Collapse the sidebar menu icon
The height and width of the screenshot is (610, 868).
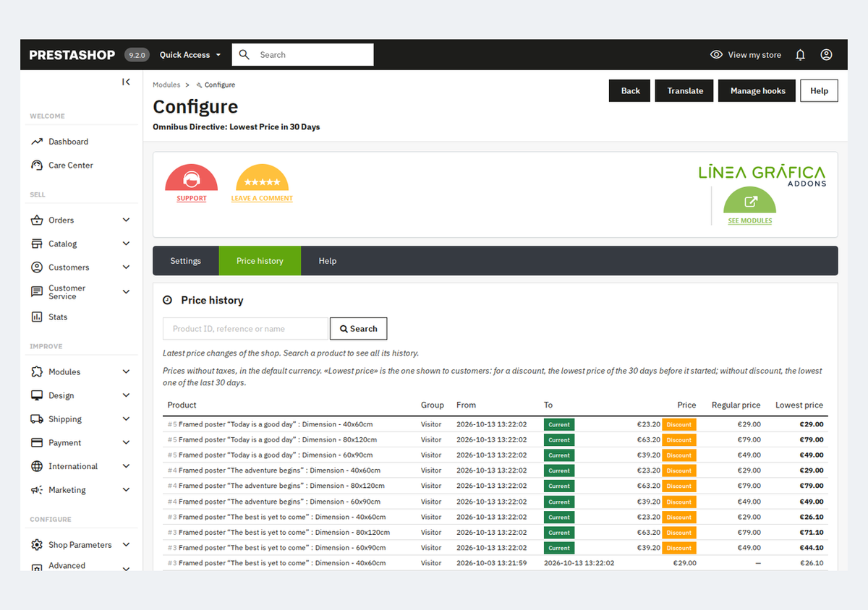(126, 82)
